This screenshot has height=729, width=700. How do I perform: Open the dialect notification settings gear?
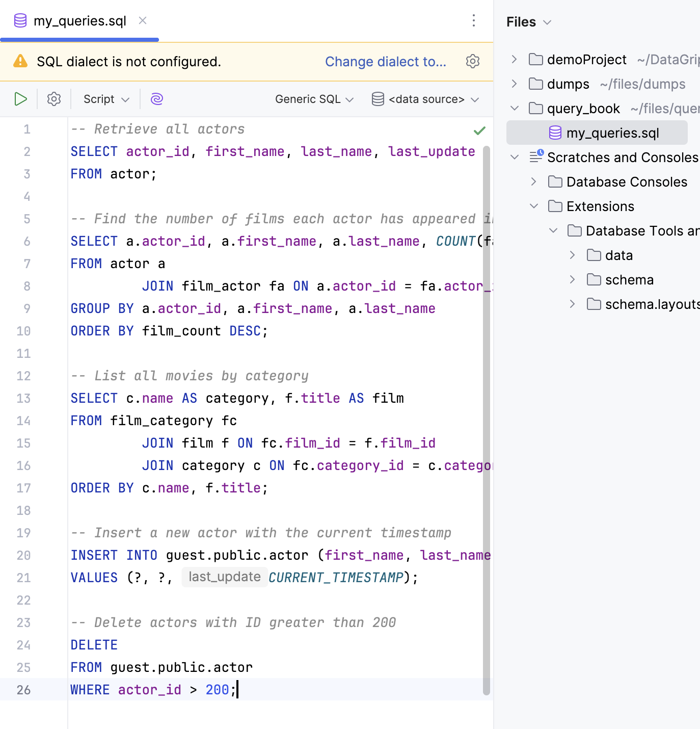(x=473, y=61)
